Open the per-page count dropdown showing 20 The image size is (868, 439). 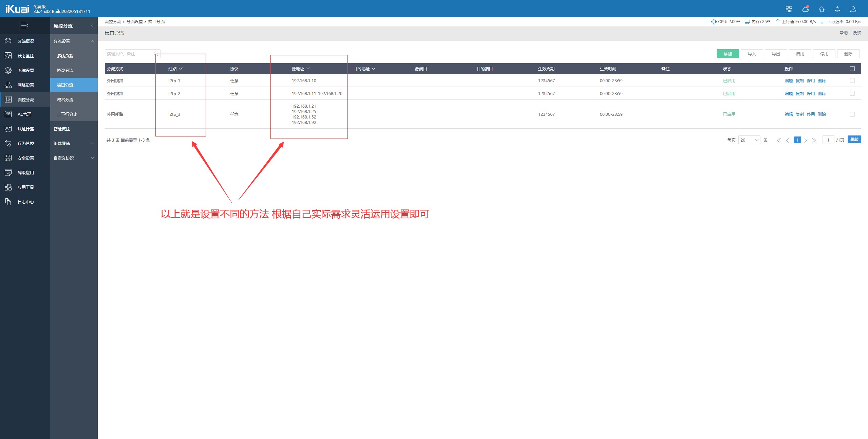coord(749,140)
